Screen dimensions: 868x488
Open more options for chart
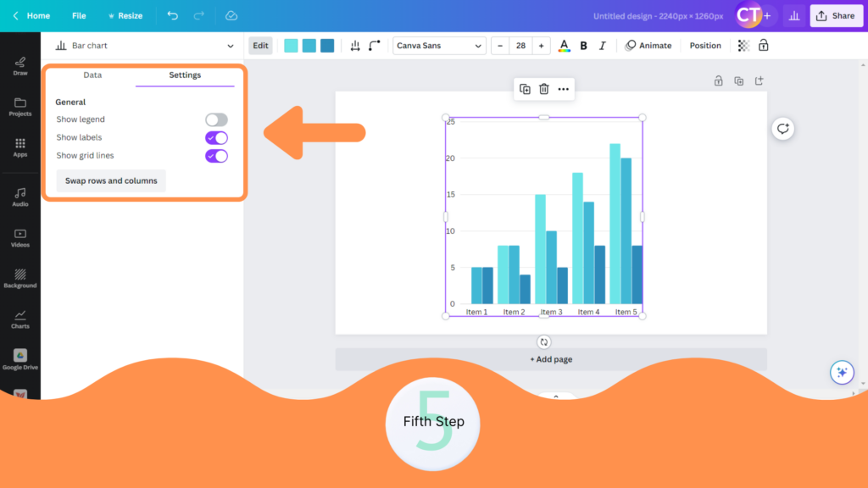click(x=564, y=89)
